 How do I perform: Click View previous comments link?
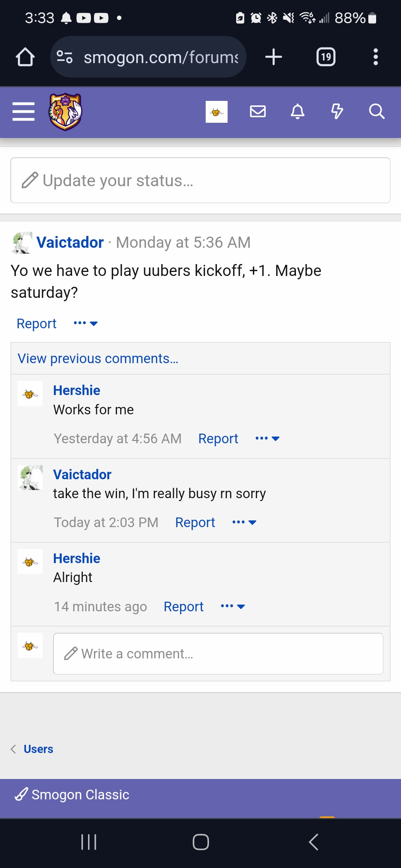[x=98, y=359]
